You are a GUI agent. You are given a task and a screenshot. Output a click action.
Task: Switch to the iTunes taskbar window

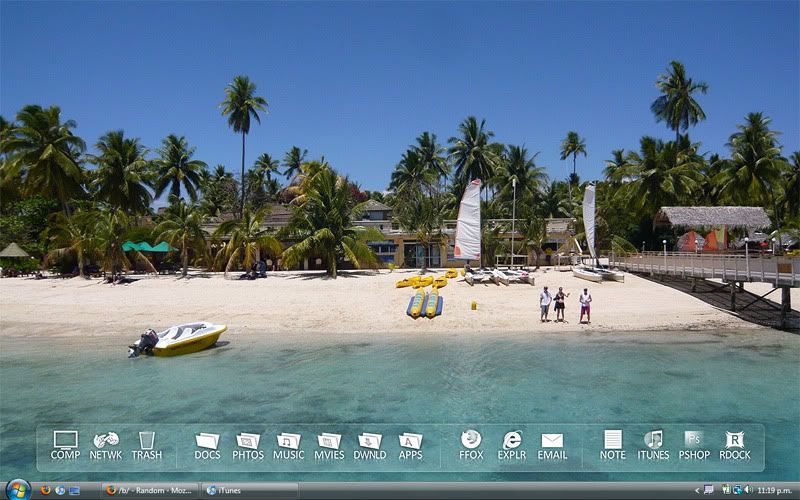point(249,491)
